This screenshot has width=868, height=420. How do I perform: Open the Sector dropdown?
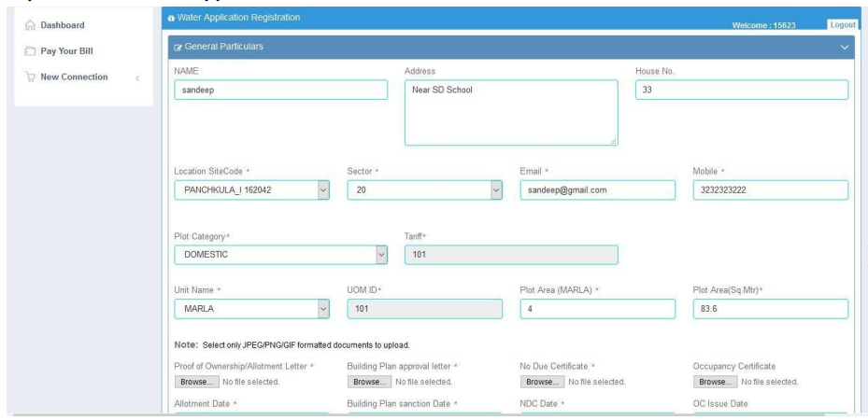tap(495, 189)
